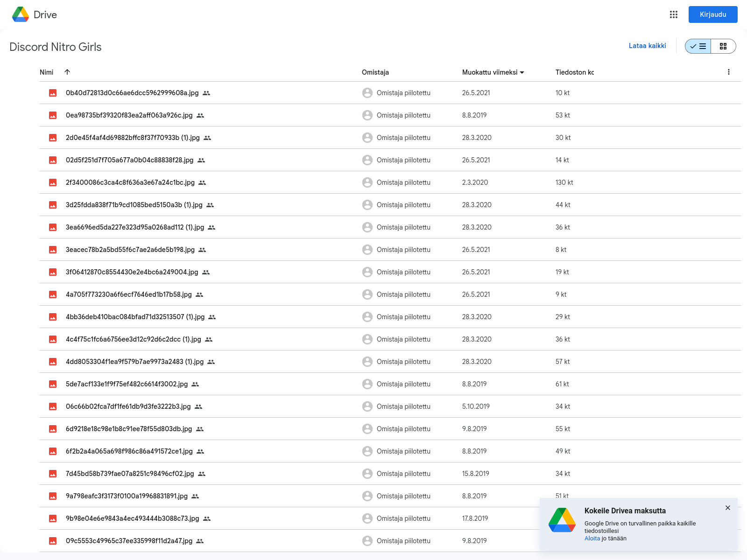Click the Kirjaudu sign-in button
747x560 pixels.
pyautogui.click(x=713, y=14)
